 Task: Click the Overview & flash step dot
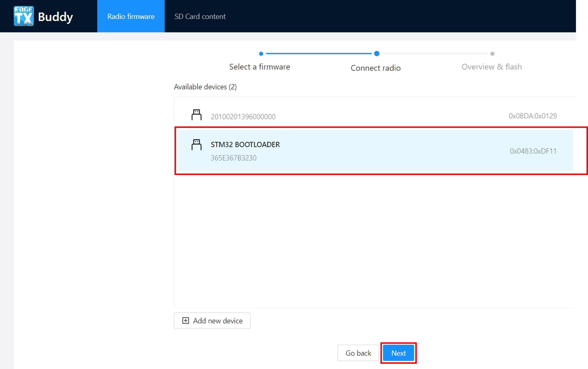click(x=492, y=54)
